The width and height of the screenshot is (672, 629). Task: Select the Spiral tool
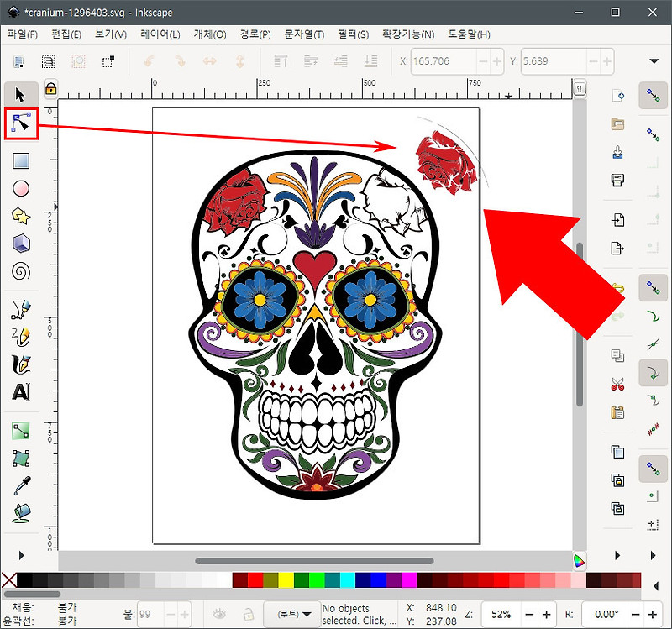(21, 271)
